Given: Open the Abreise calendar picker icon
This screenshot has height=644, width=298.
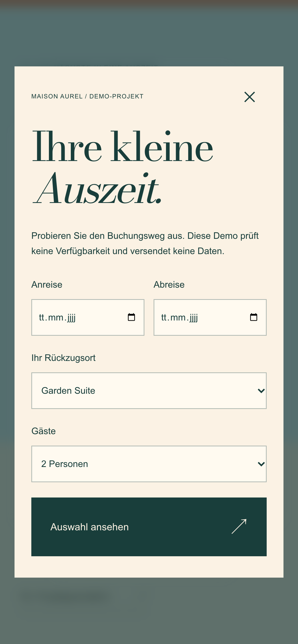Looking at the screenshot, I should (254, 317).
